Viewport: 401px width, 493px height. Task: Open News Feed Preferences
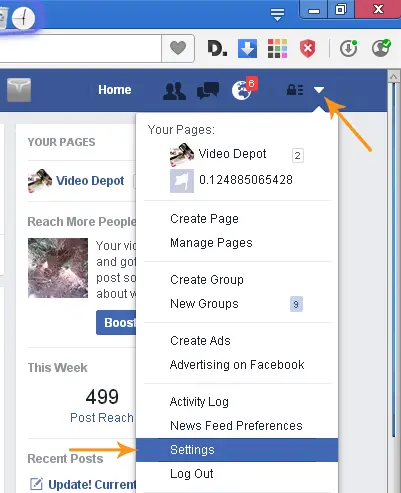(236, 426)
